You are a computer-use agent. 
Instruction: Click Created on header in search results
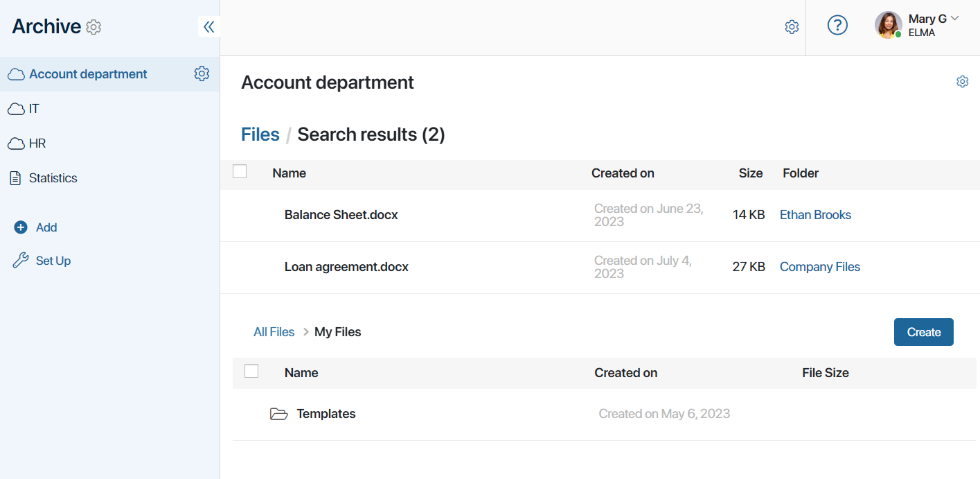point(623,173)
